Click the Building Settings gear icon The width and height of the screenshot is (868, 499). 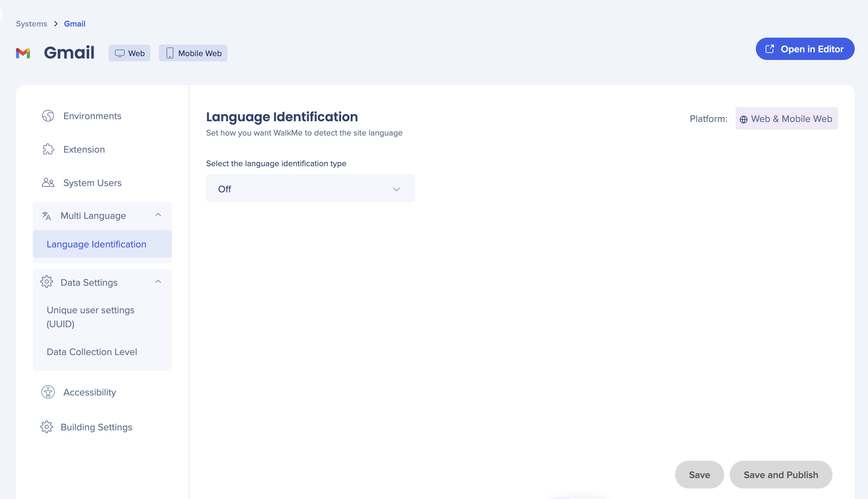coord(47,427)
